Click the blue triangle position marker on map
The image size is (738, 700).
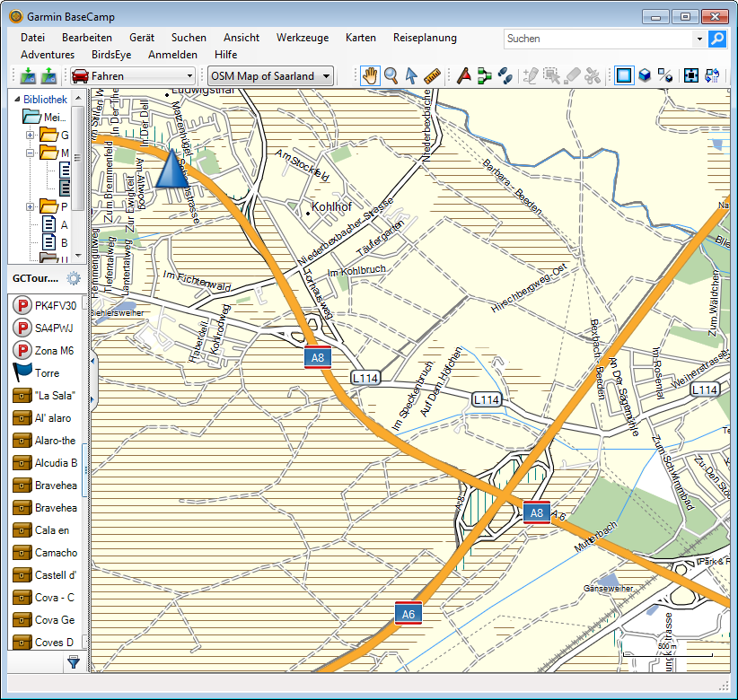click(x=171, y=169)
